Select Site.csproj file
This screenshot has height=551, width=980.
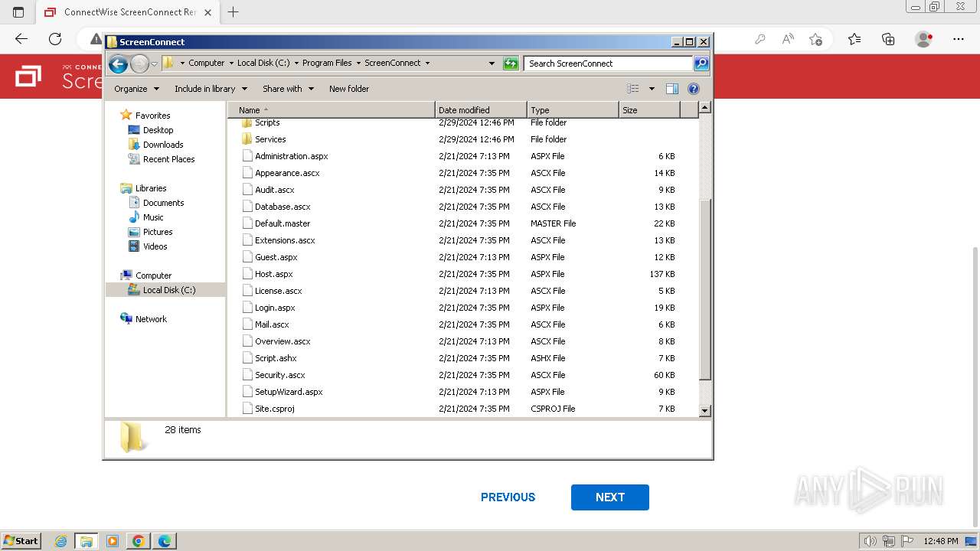tap(274, 409)
